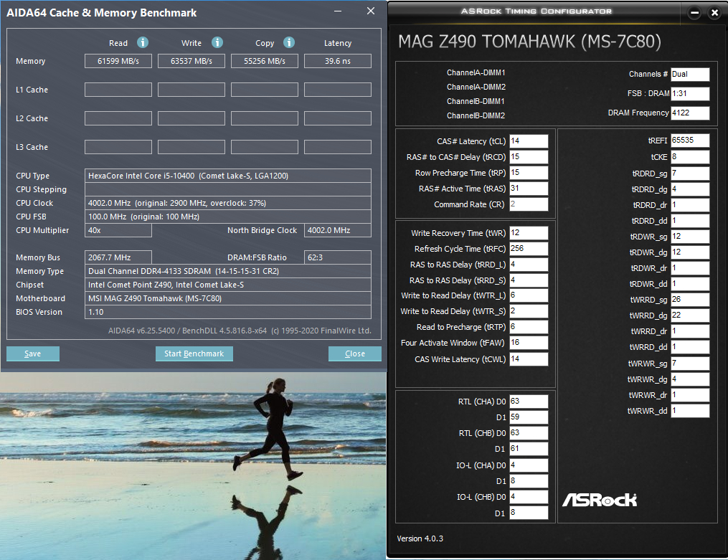Image resolution: width=728 pixels, height=560 pixels.
Task: Open the Copy info icon in AIDA64
Action: [x=289, y=43]
